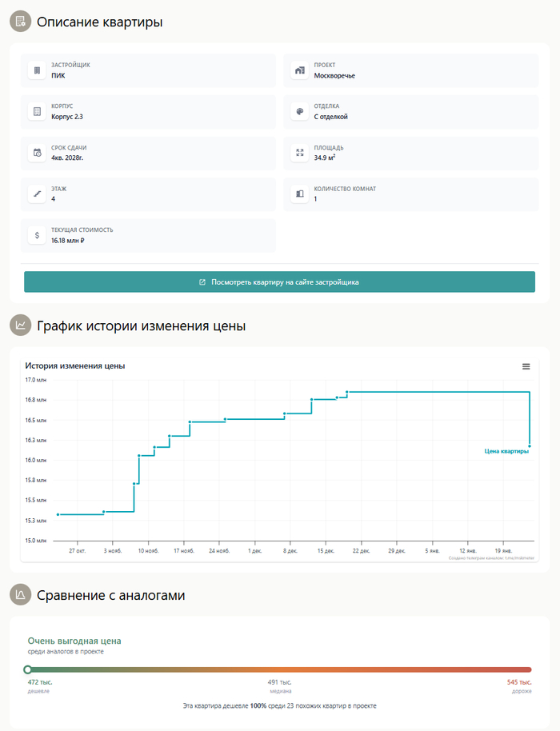This screenshot has height=731, width=560.
Task: Click the 491 тыс. median value label
Action: (x=279, y=682)
